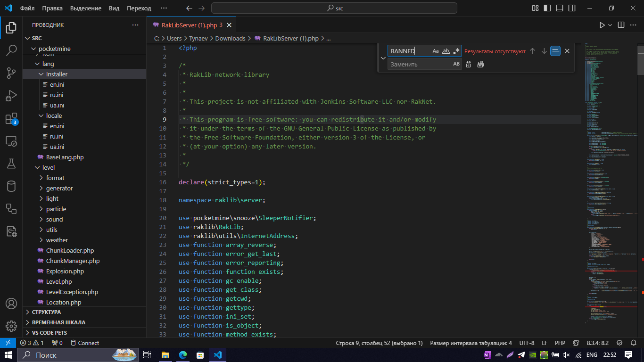
Task: Open the Manage settings gear icon
Action: pos(11,326)
